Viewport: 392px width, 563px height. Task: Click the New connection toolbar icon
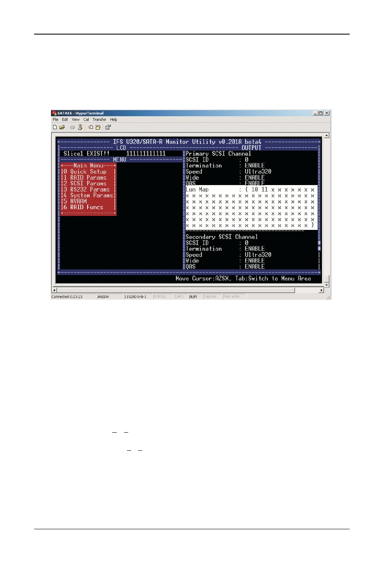pyautogui.click(x=55, y=127)
